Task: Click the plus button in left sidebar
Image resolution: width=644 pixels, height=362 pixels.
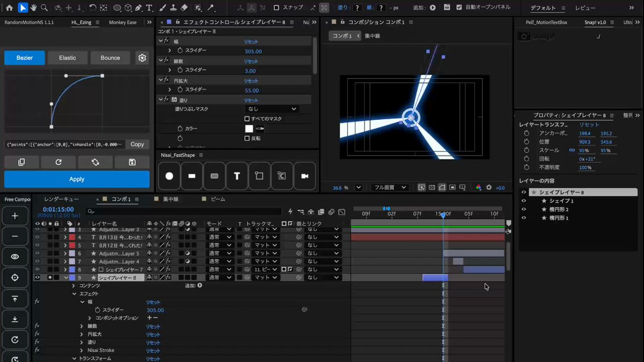Action: [14, 216]
